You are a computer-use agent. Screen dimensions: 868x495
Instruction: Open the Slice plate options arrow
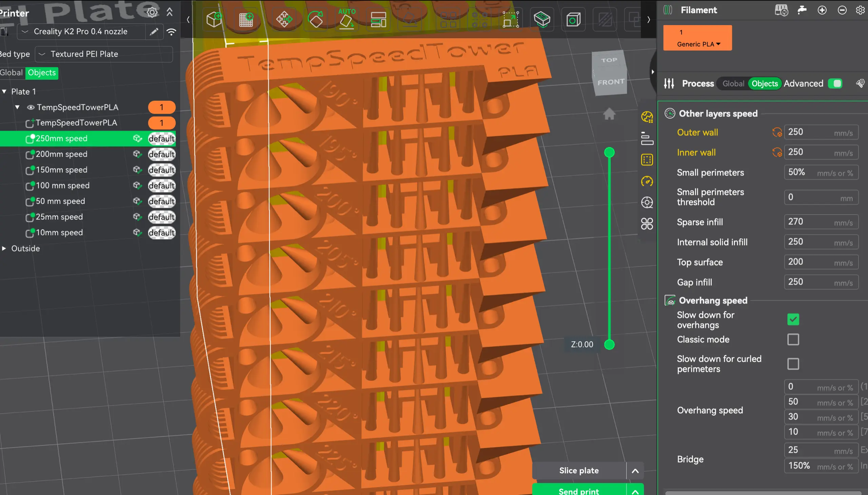tap(635, 471)
